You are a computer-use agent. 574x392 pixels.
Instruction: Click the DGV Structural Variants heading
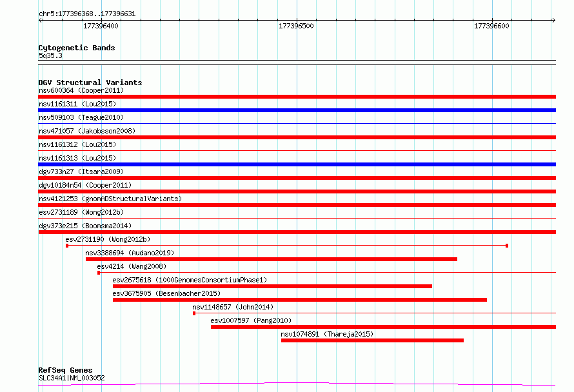coord(90,83)
